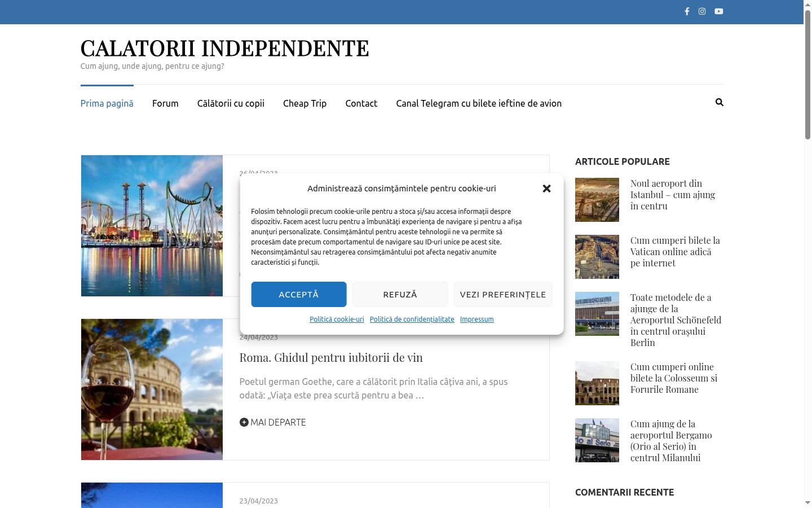Viewport: 812px width, 508px height.
Task: Open Noul aeroport din Istanbul article
Action: click(x=673, y=195)
